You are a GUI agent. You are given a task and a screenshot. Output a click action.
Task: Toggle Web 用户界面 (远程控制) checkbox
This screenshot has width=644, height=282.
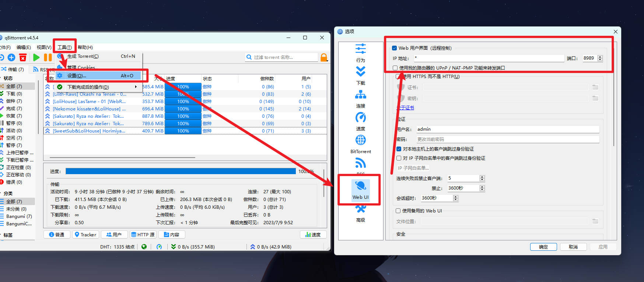pyautogui.click(x=395, y=48)
